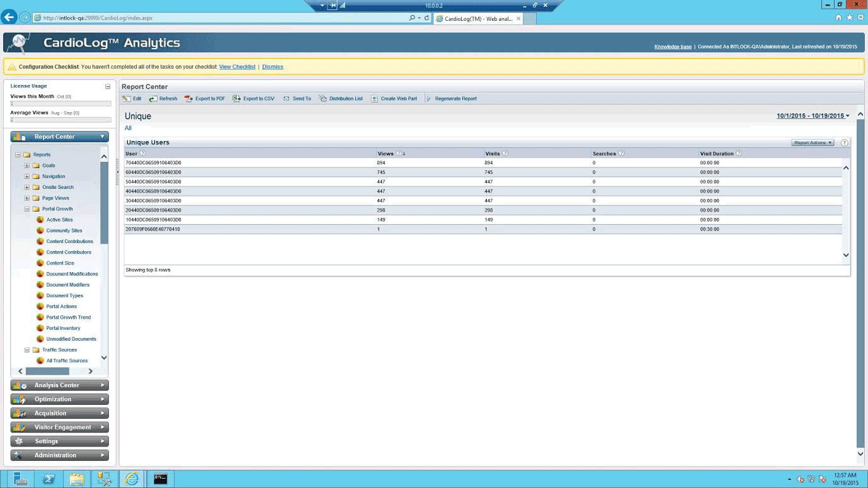Viewport: 868px width, 488px height.
Task: Open the Optimization section
Action: coord(59,399)
